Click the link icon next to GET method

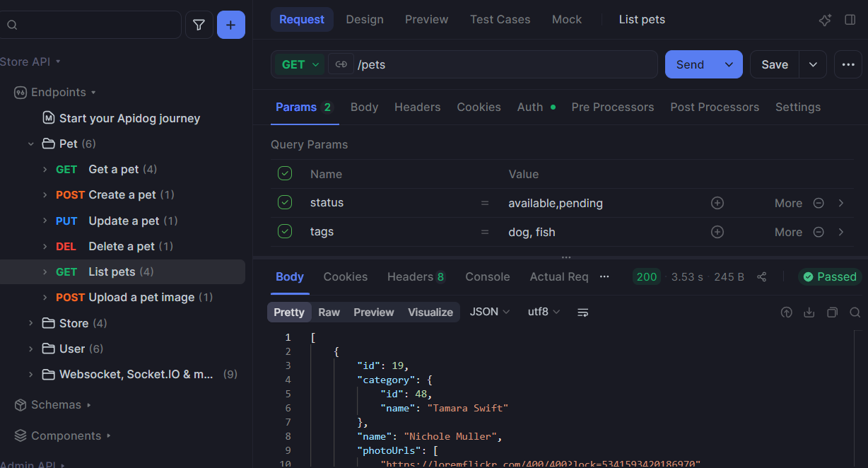(x=341, y=64)
